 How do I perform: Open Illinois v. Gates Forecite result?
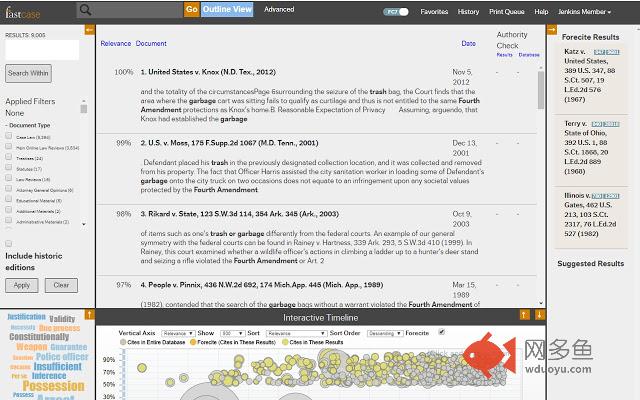590,214
